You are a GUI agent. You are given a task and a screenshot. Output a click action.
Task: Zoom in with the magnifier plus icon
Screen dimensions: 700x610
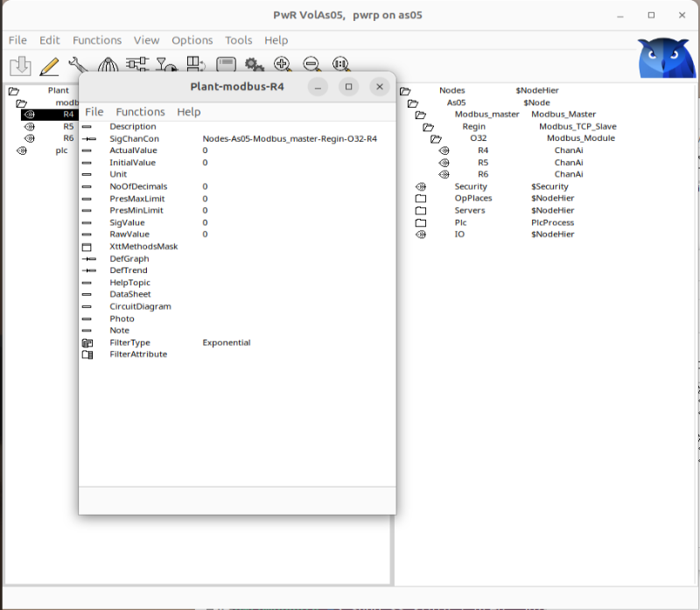[283, 65]
